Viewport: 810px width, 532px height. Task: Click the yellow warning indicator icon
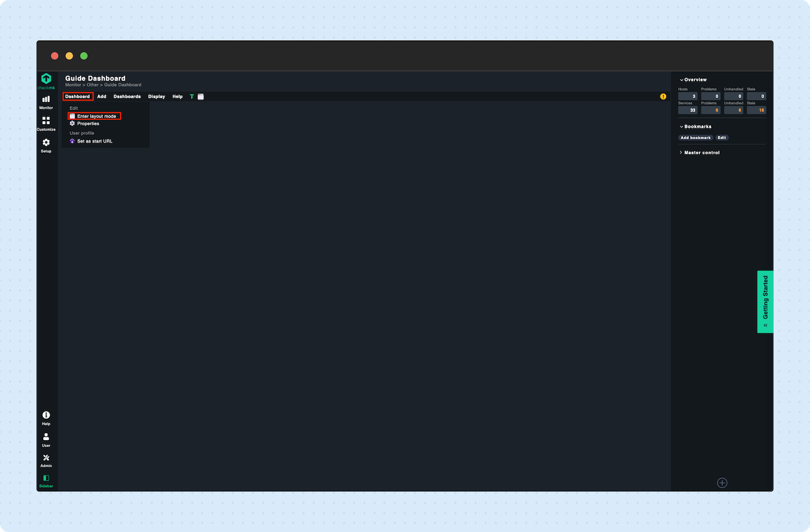pos(663,97)
